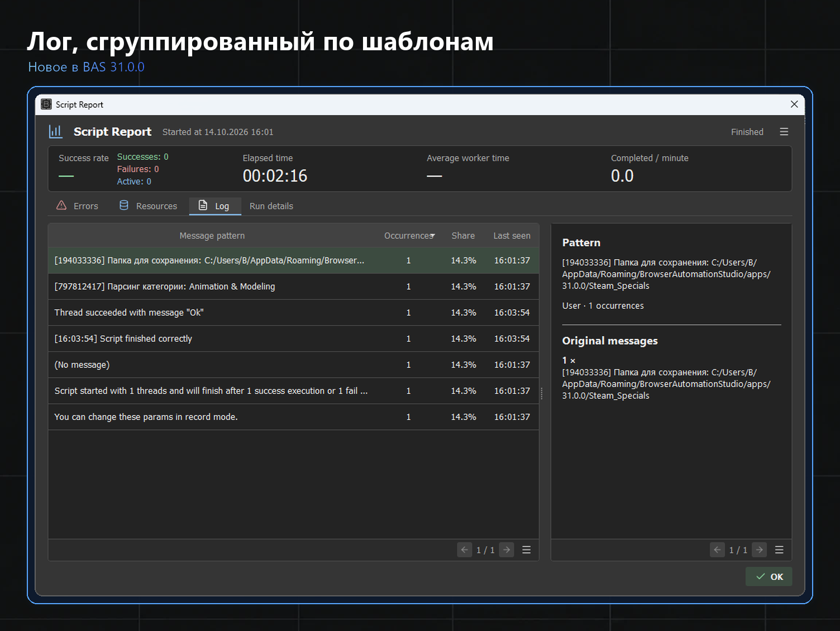Click the OK button

[769, 577]
